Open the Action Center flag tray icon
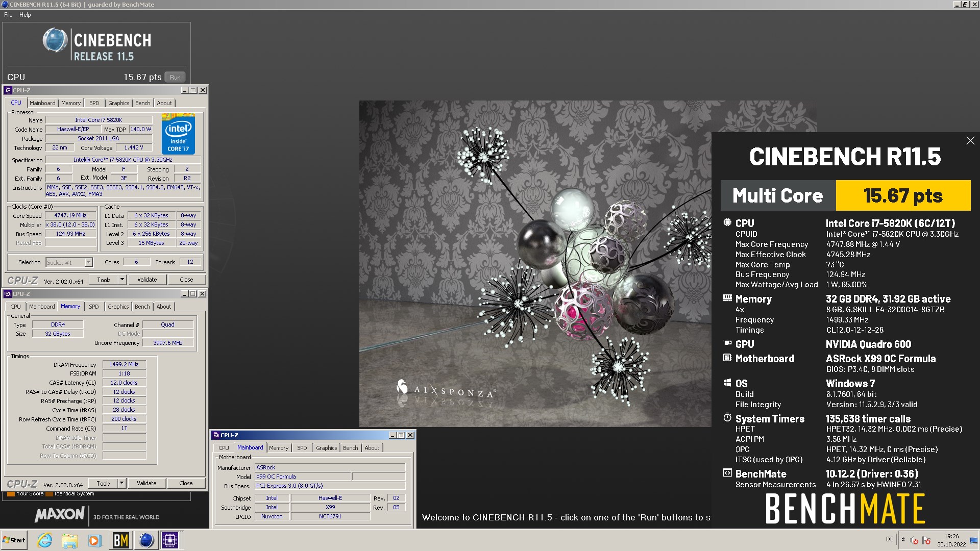Viewport: 980px width, 551px height. pyautogui.click(x=927, y=541)
